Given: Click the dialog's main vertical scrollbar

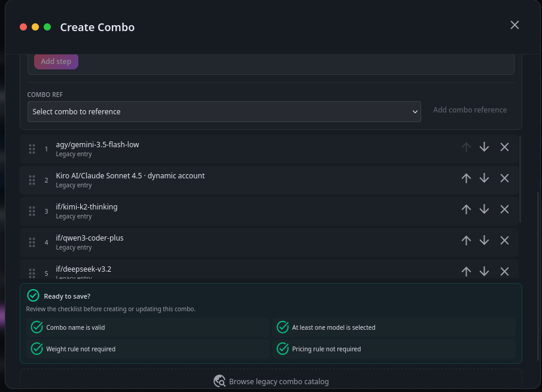Looking at the screenshot, I should click(537, 276).
